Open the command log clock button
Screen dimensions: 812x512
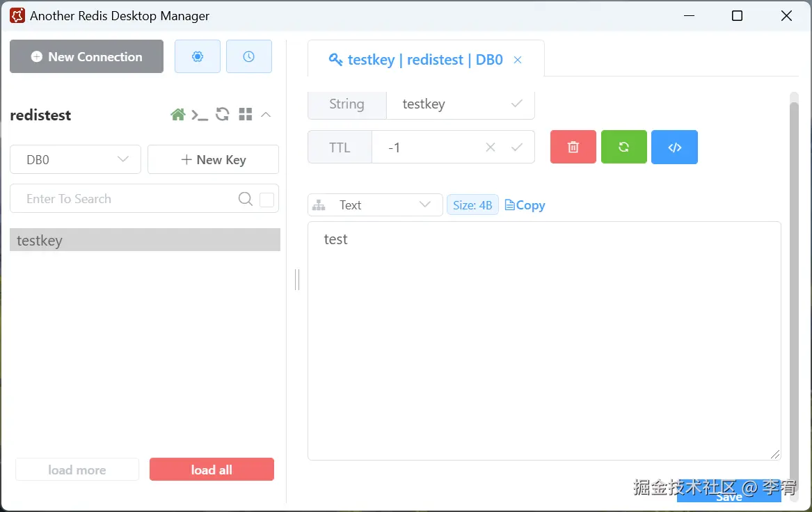[248, 56]
